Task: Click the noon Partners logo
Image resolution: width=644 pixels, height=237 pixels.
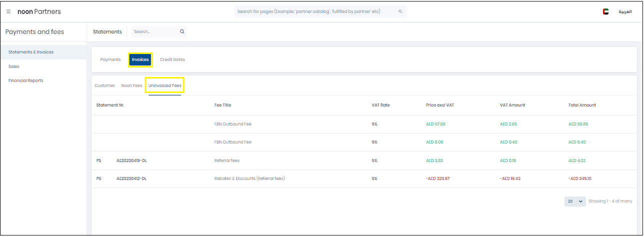Action: (39, 11)
